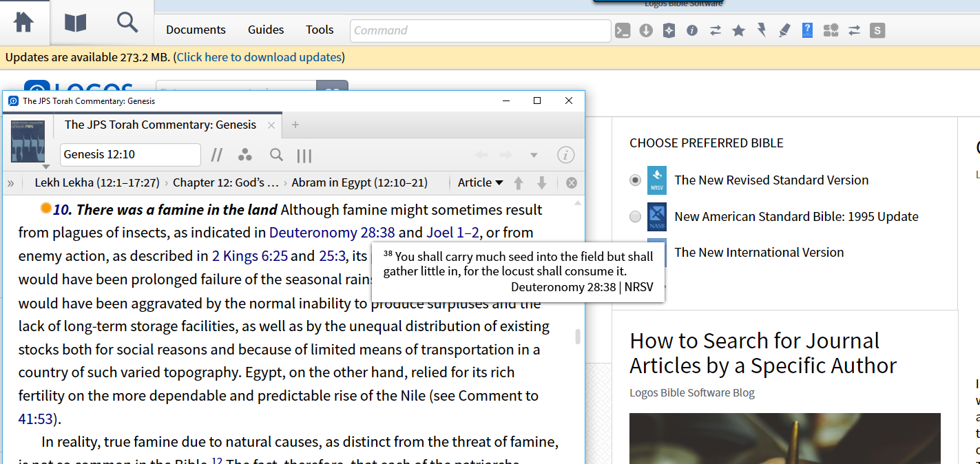The width and height of the screenshot is (980, 464).
Task: Open the Documents menu
Action: click(196, 30)
